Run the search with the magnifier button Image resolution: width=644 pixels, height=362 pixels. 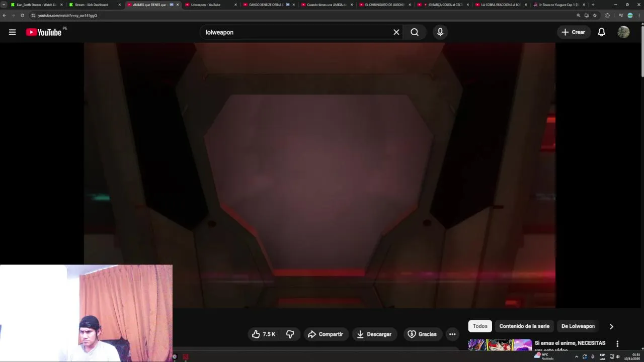415,32
